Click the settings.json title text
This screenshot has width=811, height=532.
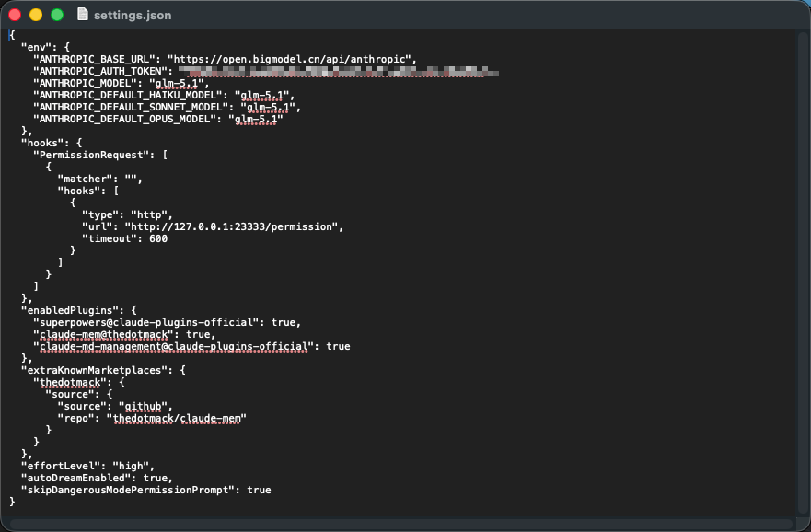(133, 15)
